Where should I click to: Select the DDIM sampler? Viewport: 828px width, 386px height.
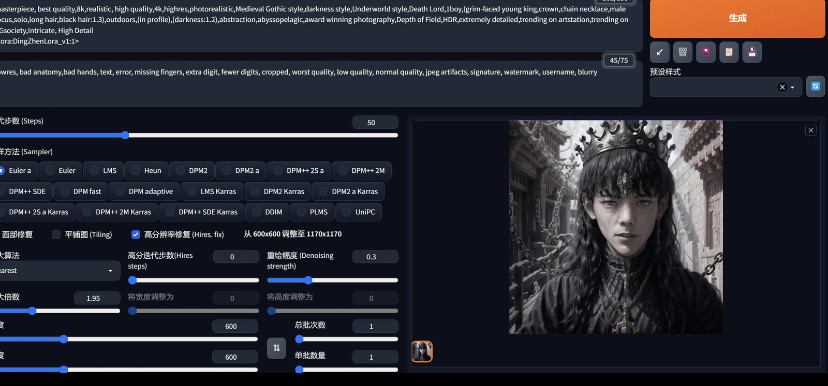[267, 212]
